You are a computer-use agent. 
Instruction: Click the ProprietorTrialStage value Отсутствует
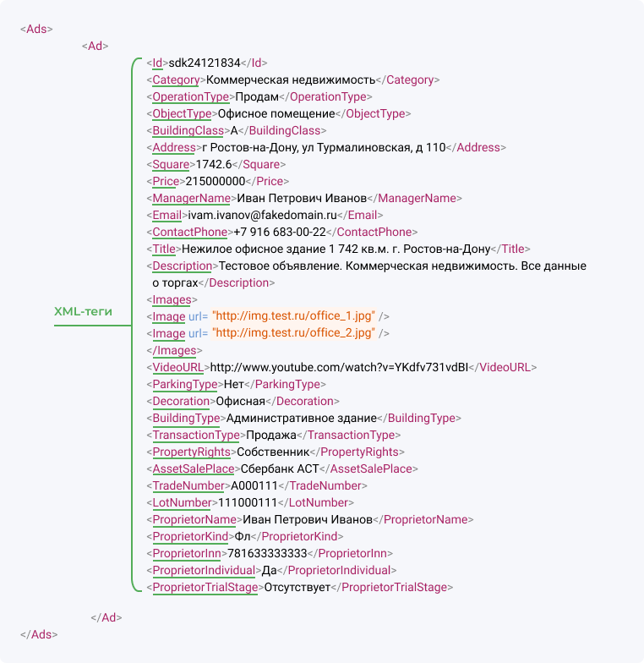click(x=297, y=587)
